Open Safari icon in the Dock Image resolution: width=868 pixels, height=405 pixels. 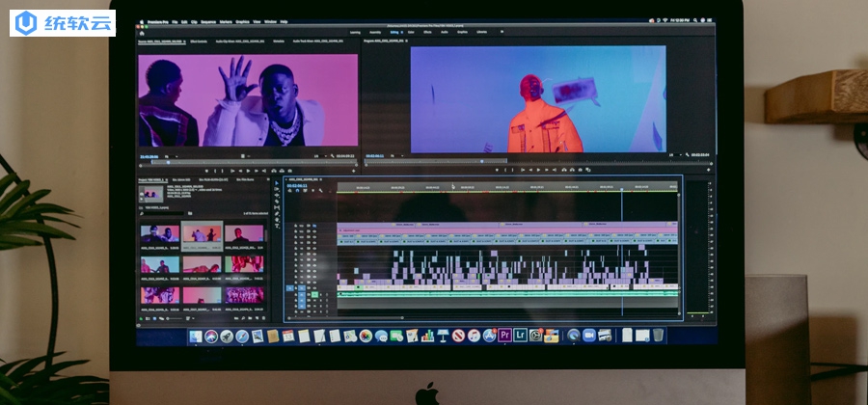[x=242, y=336]
